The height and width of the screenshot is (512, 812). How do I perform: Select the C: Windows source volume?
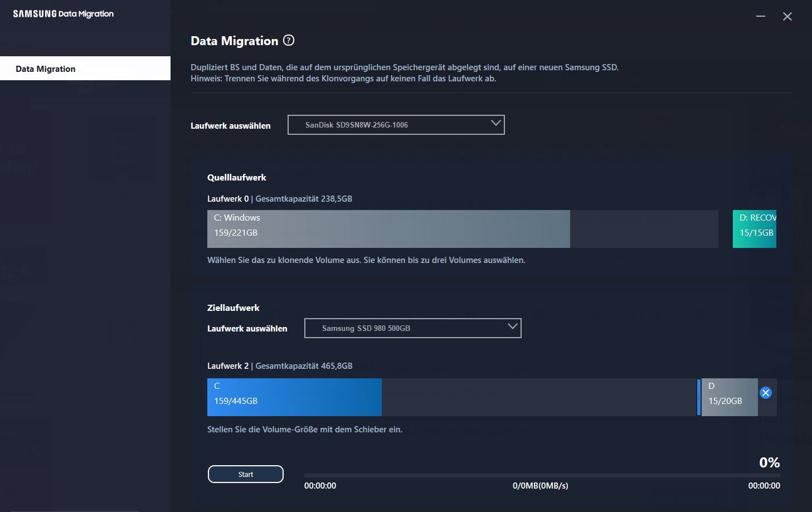(463, 229)
